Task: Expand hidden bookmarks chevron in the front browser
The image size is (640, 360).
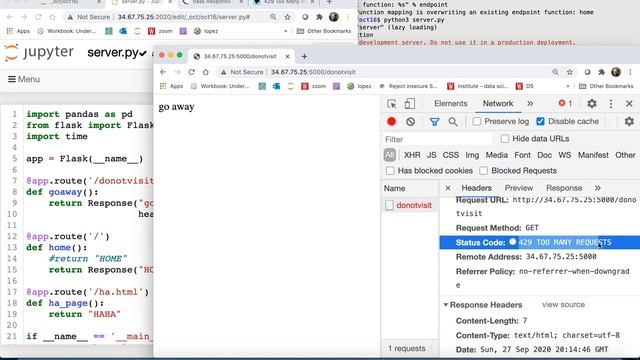Action: coord(567,86)
